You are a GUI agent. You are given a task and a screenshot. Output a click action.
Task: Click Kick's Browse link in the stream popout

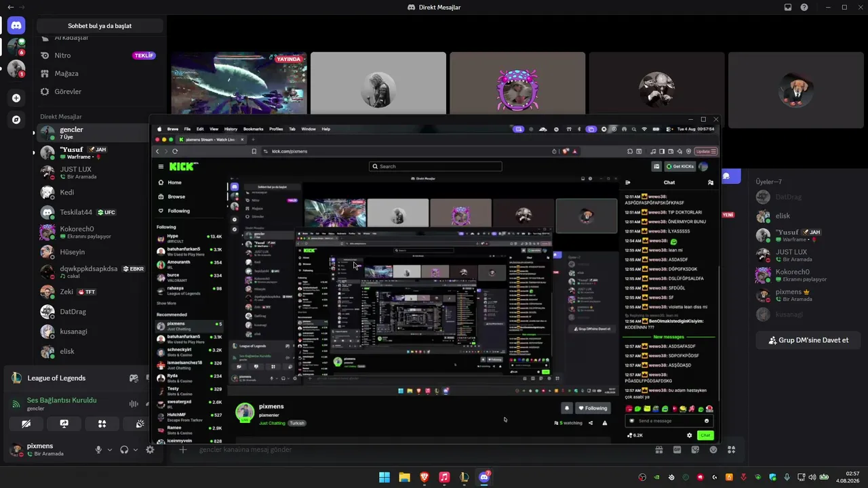(x=176, y=197)
